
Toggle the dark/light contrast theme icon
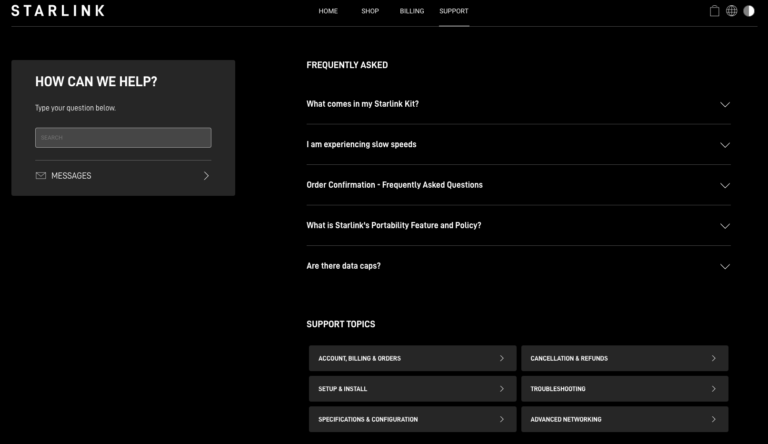tap(748, 11)
